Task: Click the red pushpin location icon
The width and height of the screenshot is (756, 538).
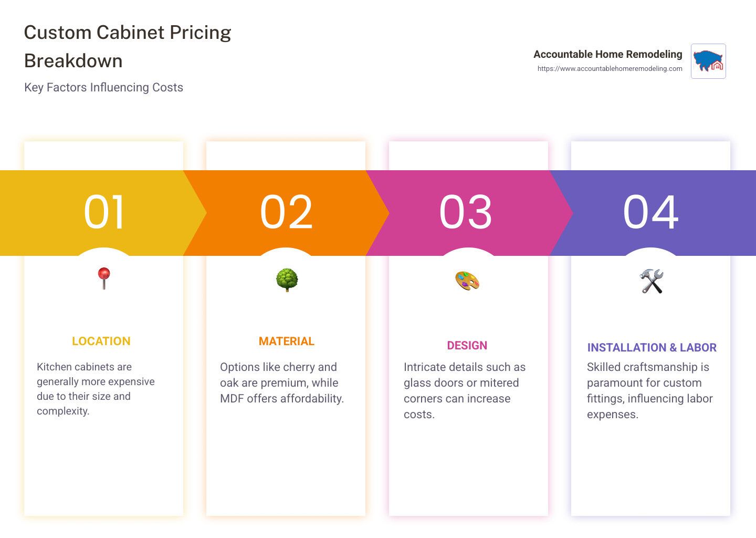Action: pyautogui.click(x=104, y=278)
